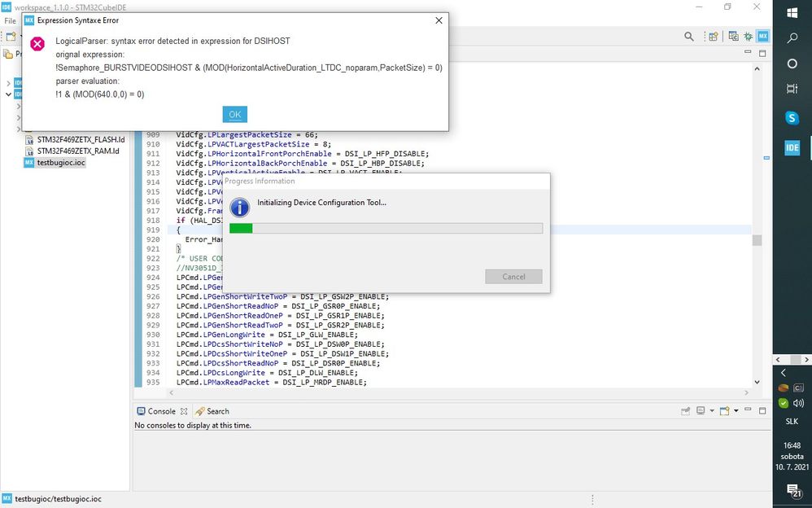812x508 pixels.
Task: Select testbugioc.ioc in Project Explorer
Action: pos(60,163)
